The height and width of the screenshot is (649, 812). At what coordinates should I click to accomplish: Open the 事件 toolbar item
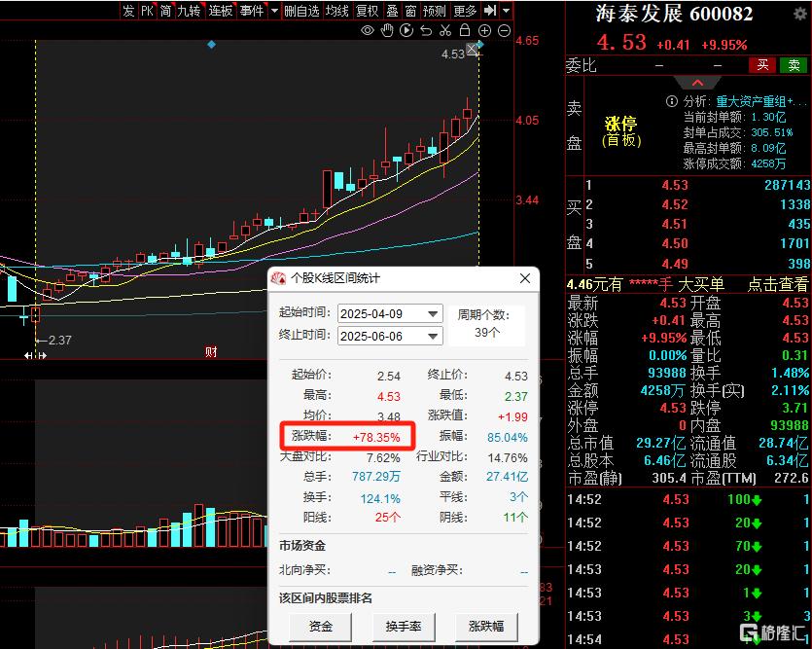[x=252, y=11]
